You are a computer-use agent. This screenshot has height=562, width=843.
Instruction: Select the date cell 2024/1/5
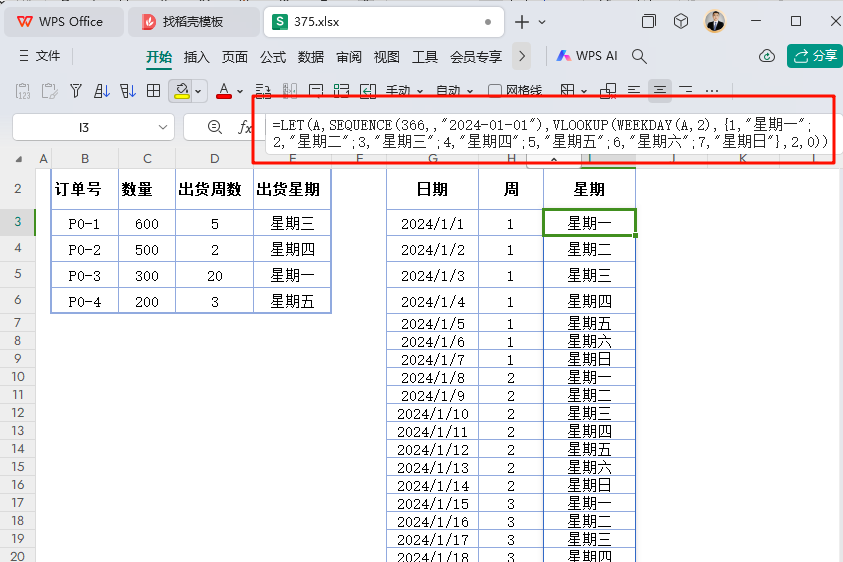pos(433,324)
